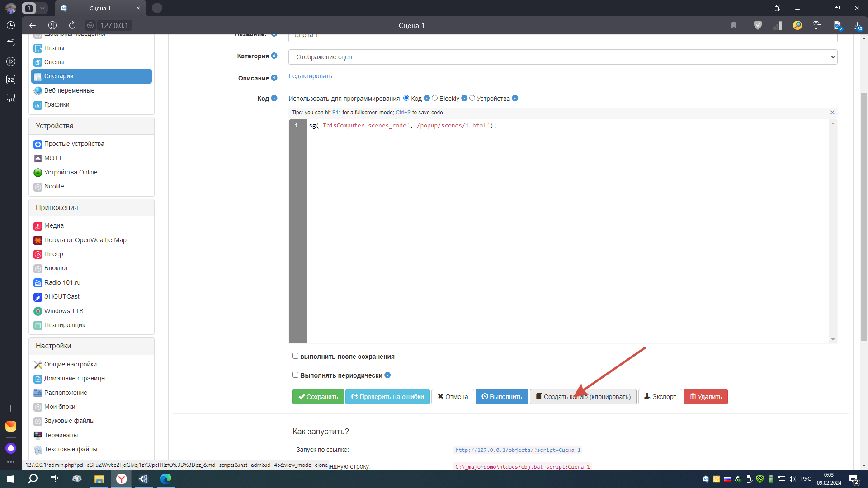Select the Blockly radio button
Screen dimensions: 868x488
pos(434,98)
